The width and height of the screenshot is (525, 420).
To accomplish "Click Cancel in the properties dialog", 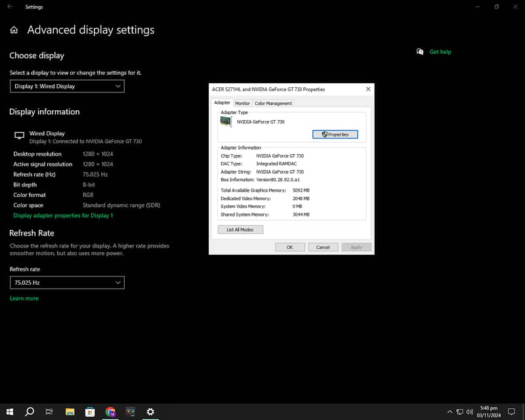I will point(323,247).
